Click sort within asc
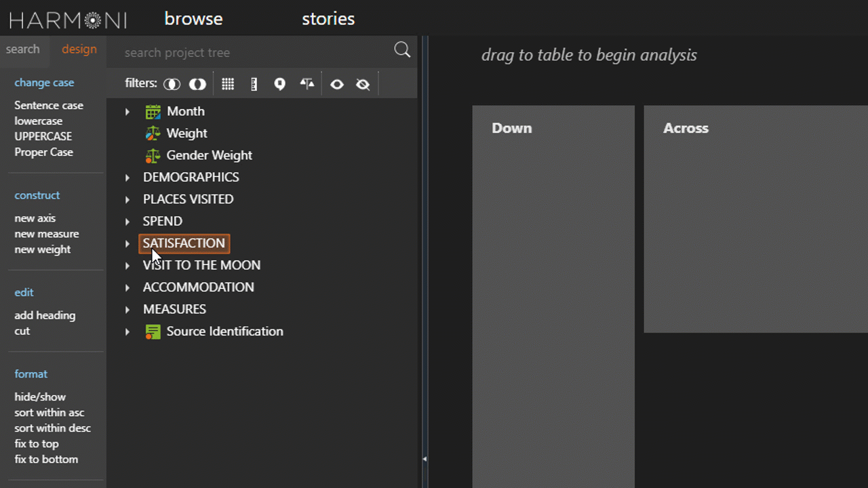Viewport: 868px width, 488px height. (x=50, y=412)
